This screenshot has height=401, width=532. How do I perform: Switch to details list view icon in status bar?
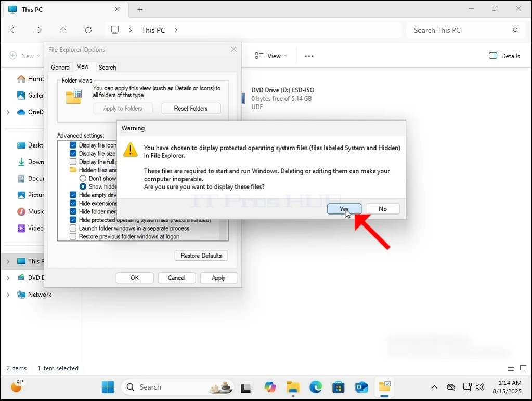point(511,368)
